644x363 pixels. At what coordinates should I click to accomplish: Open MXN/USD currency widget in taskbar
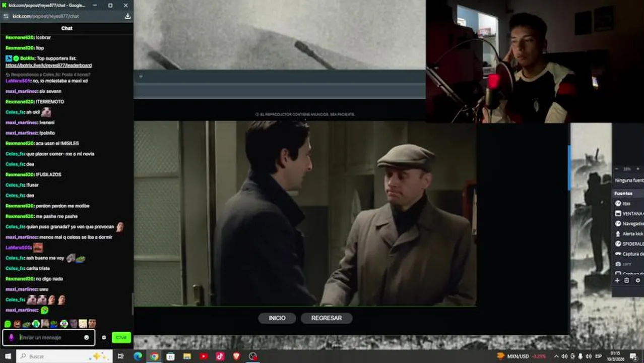(521, 356)
